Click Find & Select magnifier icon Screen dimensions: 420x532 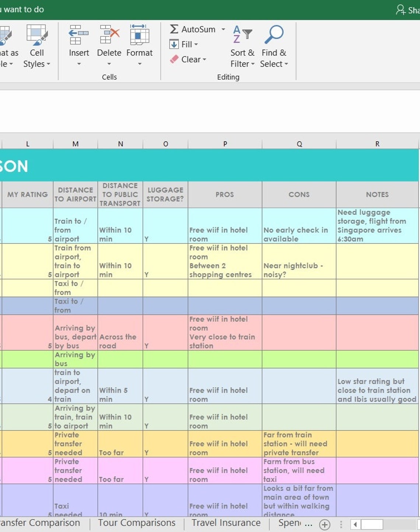tap(274, 35)
